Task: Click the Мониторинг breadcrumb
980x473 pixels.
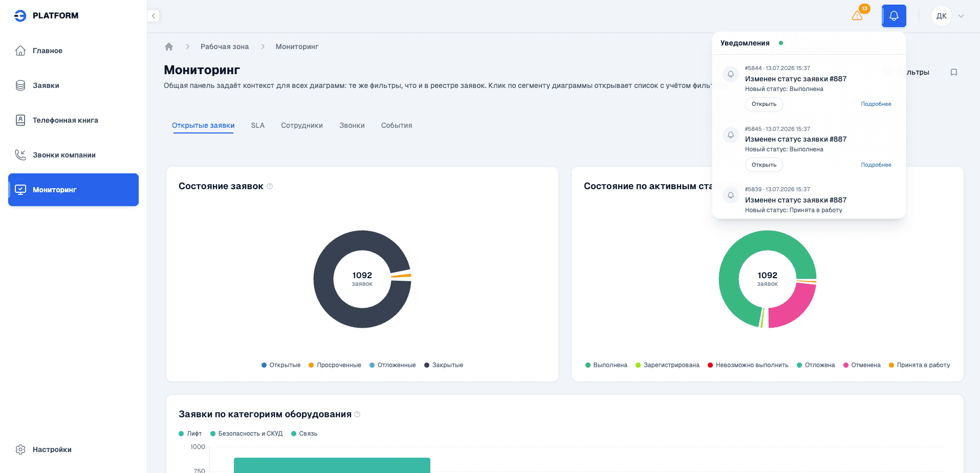Action: [x=297, y=47]
